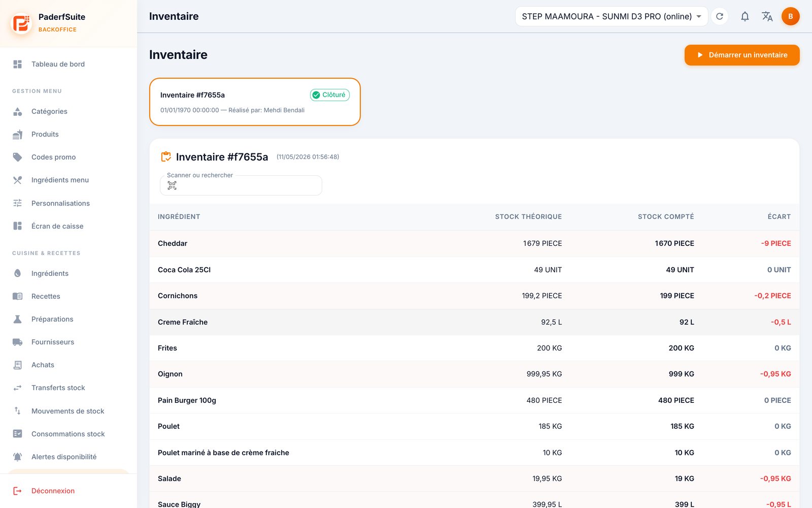Click the Écart column header
The width and height of the screenshot is (812, 508).
(779, 216)
